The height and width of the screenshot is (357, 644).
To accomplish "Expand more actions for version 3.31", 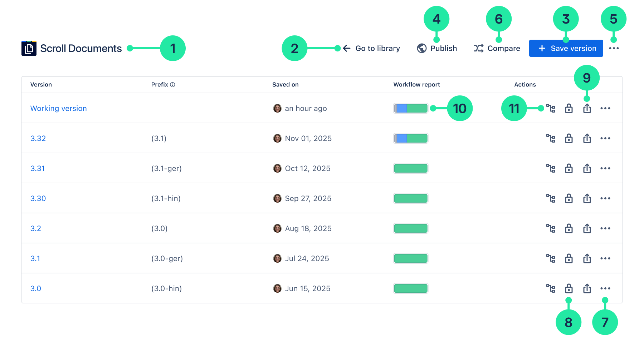I will click(605, 168).
